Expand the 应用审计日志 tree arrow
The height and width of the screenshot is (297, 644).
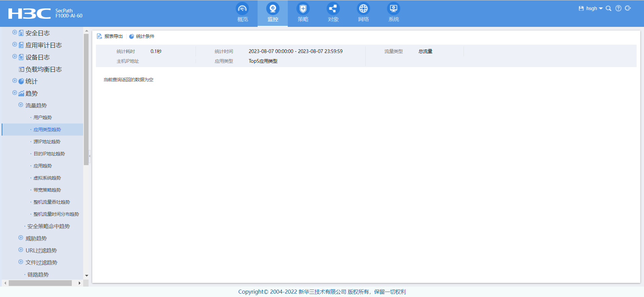(14, 44)
